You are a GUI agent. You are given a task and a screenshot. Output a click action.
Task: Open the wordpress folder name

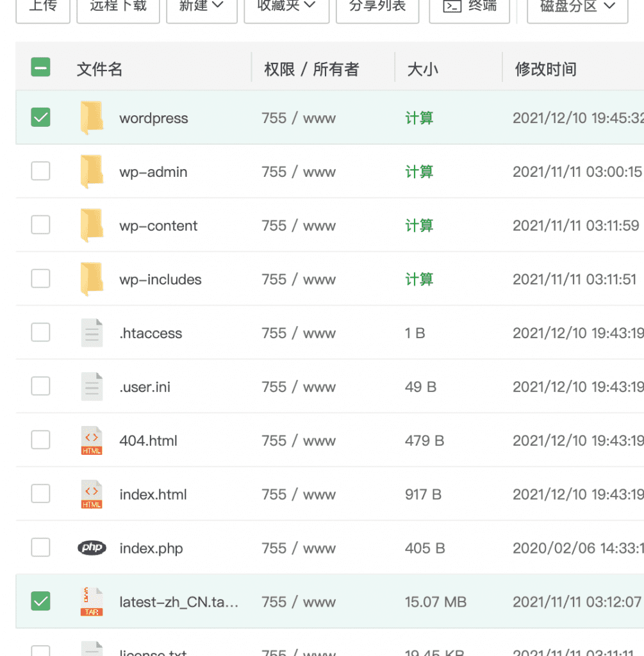[154, 119]
